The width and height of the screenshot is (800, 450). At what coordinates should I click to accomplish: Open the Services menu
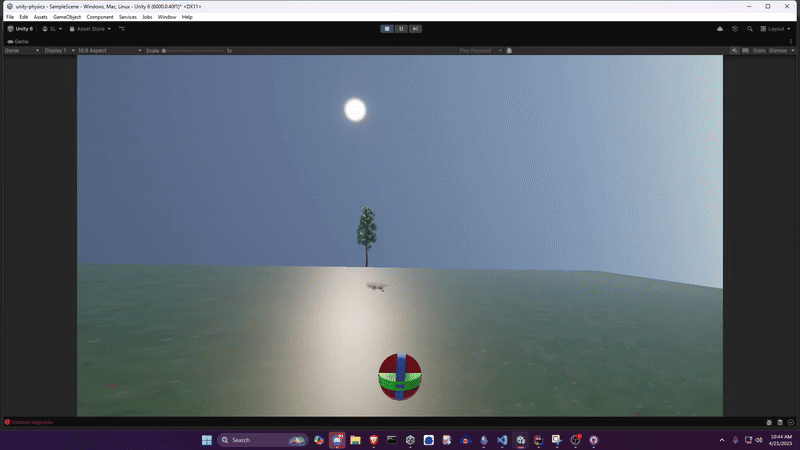[128, 17]
